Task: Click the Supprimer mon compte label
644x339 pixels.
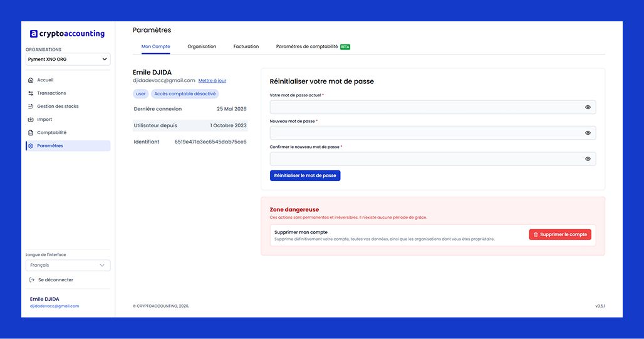Action: (x=301, y=232)
